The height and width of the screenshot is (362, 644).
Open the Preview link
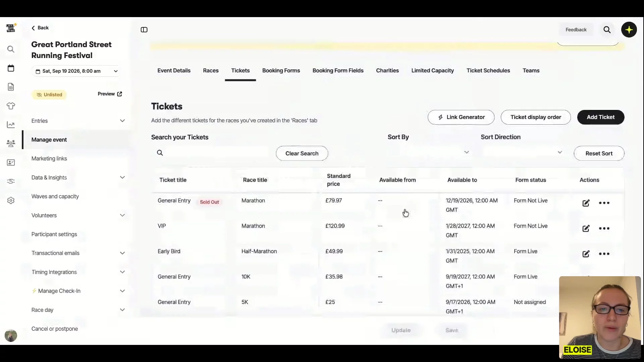point(110,94)
